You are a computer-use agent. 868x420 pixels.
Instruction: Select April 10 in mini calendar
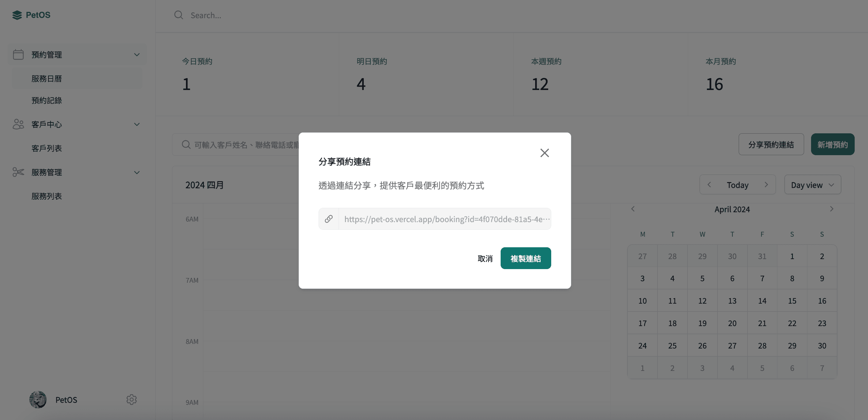(x=642, y=301)
